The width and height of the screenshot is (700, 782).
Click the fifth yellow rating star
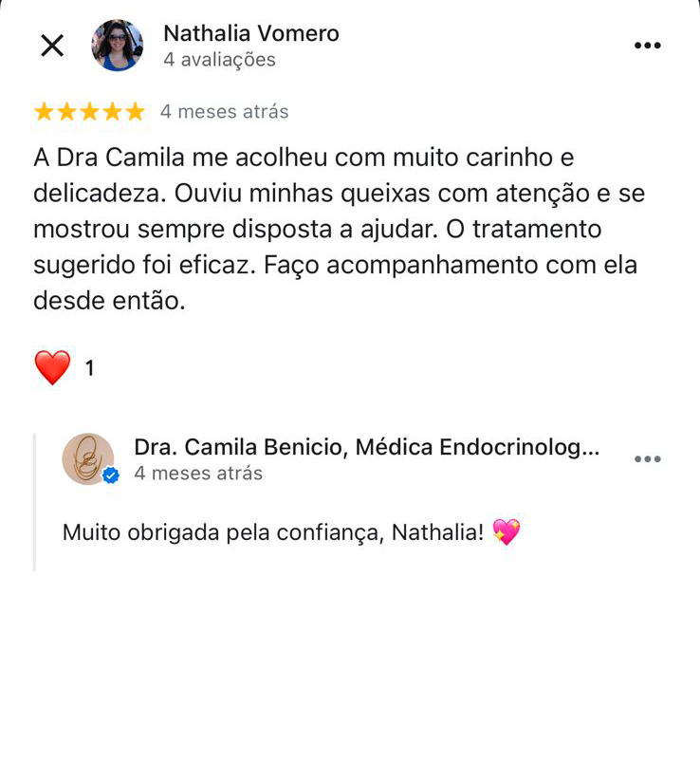pyautogui.click(x=135, y=111)
